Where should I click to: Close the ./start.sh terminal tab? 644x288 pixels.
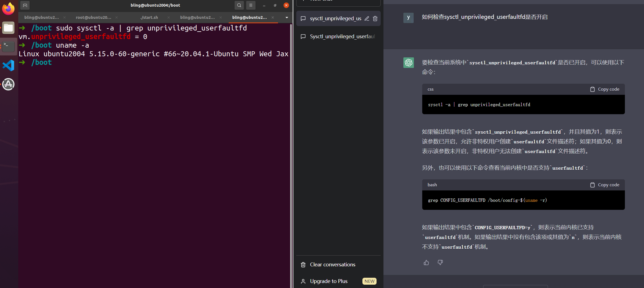pos(169,17)
